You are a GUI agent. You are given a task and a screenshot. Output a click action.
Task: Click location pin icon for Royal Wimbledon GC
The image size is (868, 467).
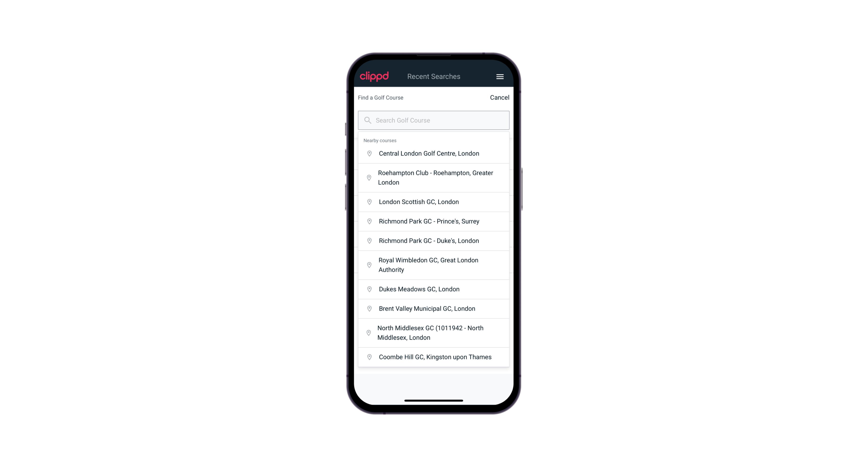click(368, 265)
